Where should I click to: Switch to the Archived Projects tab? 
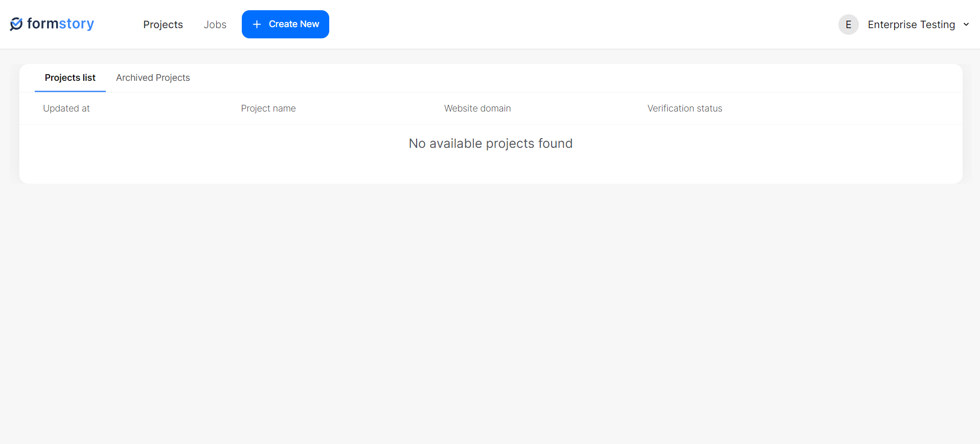153,78
